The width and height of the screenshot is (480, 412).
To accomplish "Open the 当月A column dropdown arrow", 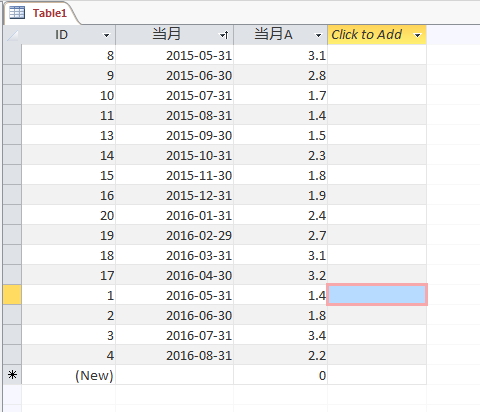I will 318,35.
